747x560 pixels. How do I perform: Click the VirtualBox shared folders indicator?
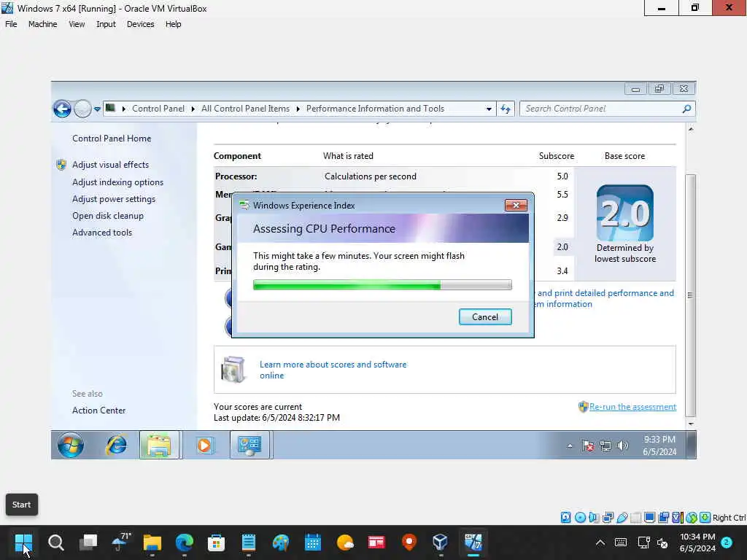pyautogui.click(x=635, y=518)
